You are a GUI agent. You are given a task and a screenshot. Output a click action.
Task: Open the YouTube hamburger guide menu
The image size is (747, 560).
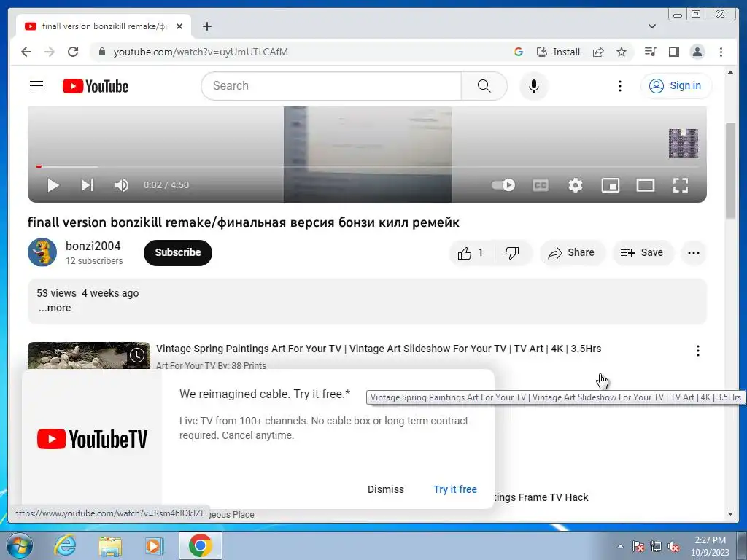click(36, 86)
